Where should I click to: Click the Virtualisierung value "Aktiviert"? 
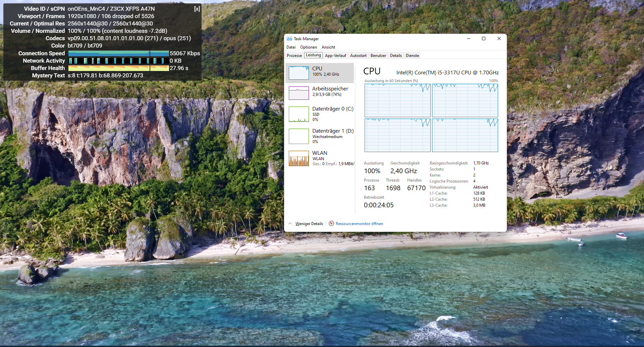(481, 187)
